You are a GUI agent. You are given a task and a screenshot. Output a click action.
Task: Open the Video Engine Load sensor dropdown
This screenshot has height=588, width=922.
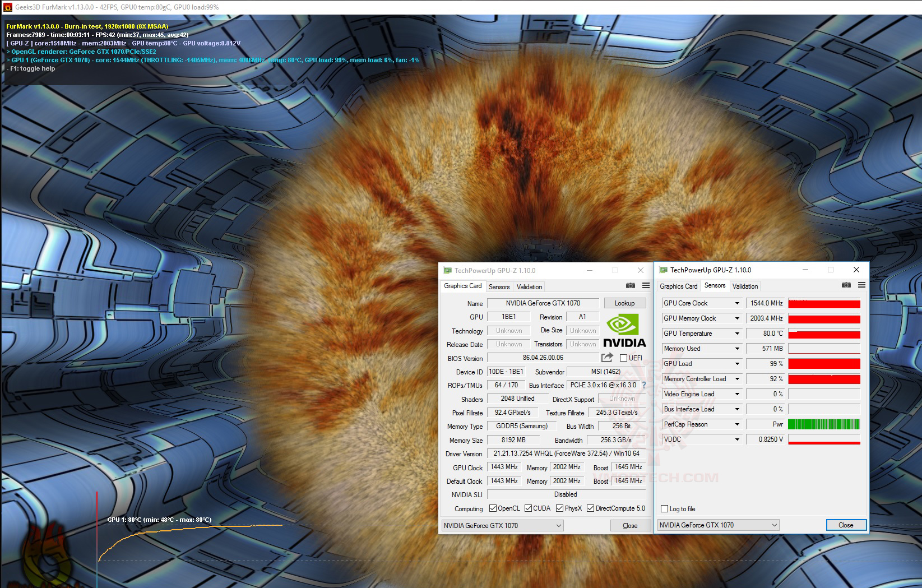coord(737,394)
